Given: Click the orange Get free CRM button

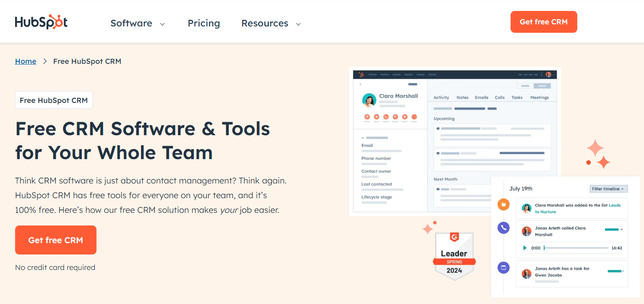Looking at the screenshot, I should pos(55,240).
